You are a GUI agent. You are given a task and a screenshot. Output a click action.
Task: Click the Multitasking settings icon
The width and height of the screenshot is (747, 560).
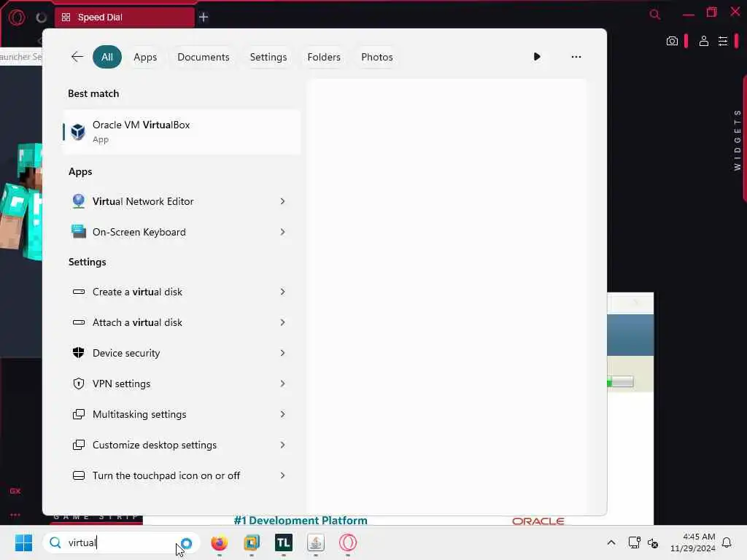click(x=79, y=414)
